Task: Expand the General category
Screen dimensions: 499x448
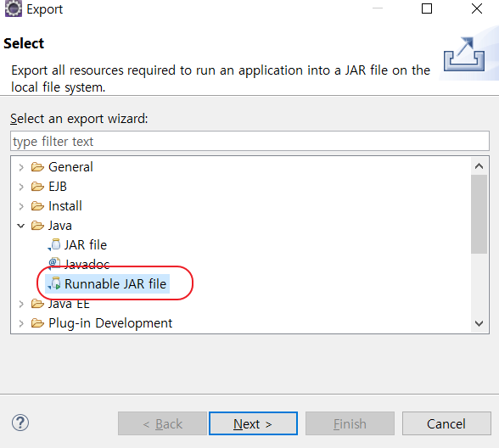Action: [21, 167]
